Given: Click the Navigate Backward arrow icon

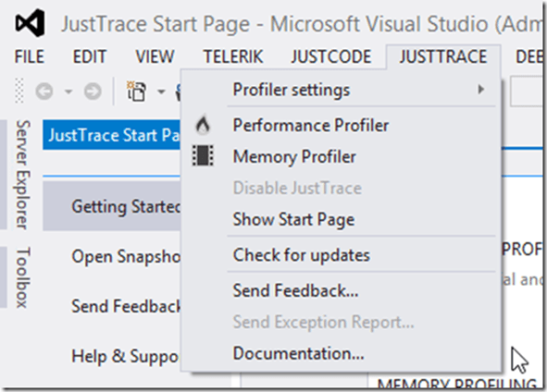Looking at the screenshot, I should (x=44, y=92).
